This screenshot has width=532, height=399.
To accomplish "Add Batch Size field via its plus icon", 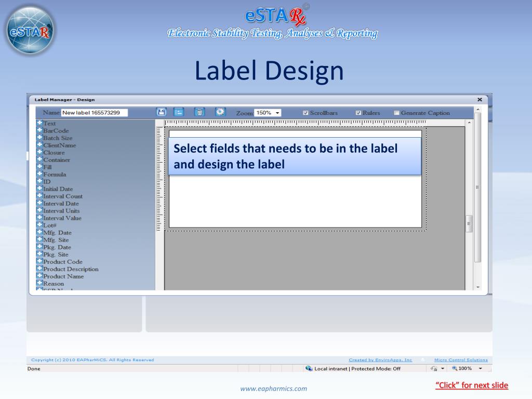I will pyautogui.click(x=39, y=137).
